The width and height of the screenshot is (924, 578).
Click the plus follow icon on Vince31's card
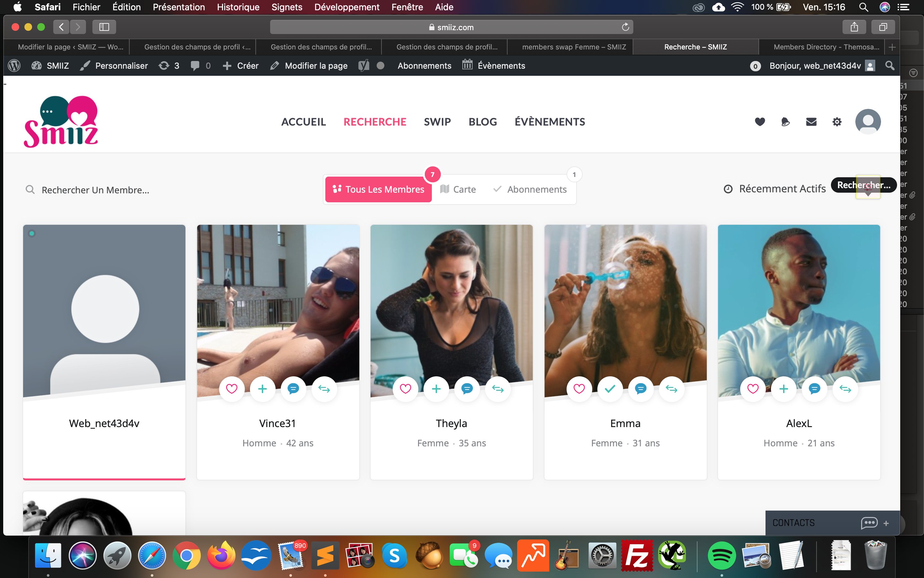(x=263, y=389)
